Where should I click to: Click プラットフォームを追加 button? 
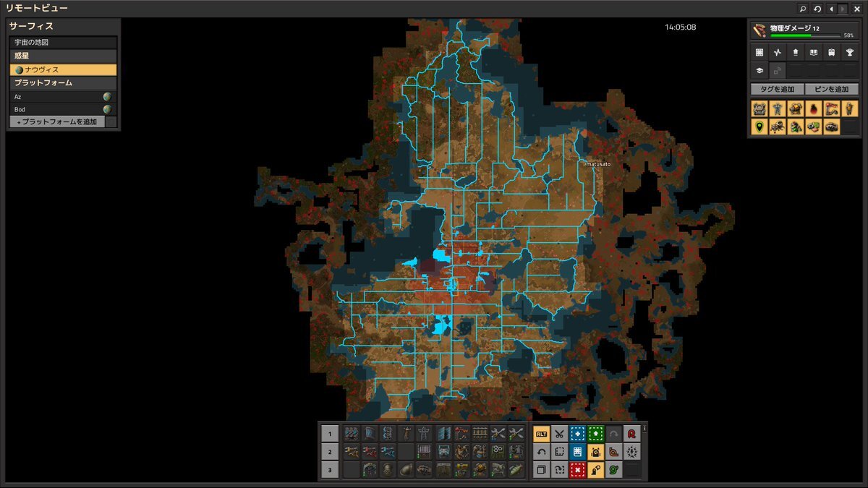(56, 122)
